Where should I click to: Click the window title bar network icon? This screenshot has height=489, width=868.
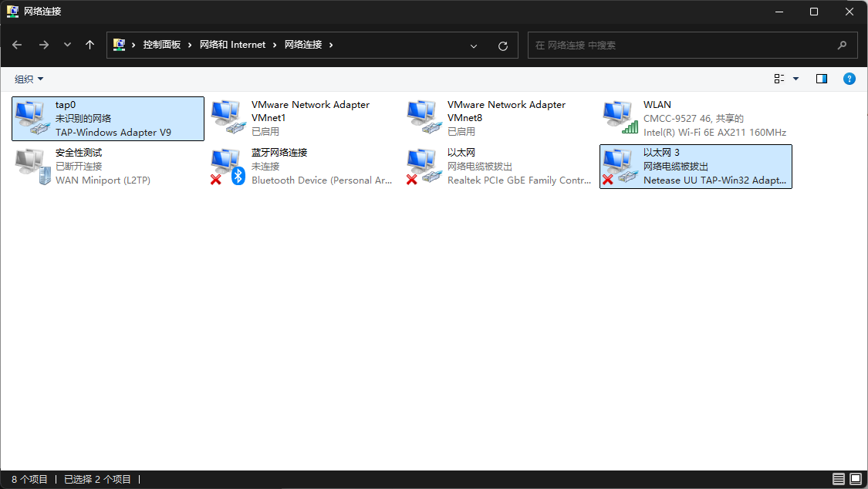click(x=12, y=11)
